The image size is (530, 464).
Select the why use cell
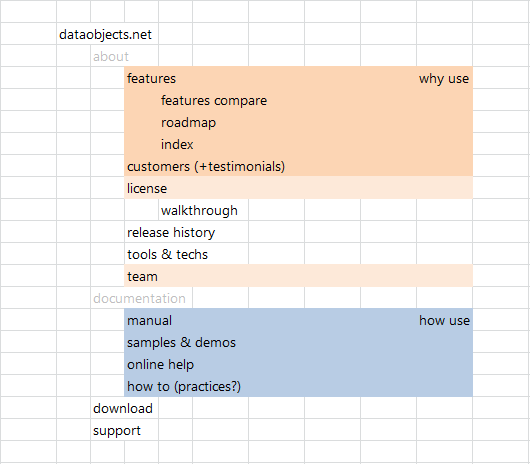click(x=444, y=78)
